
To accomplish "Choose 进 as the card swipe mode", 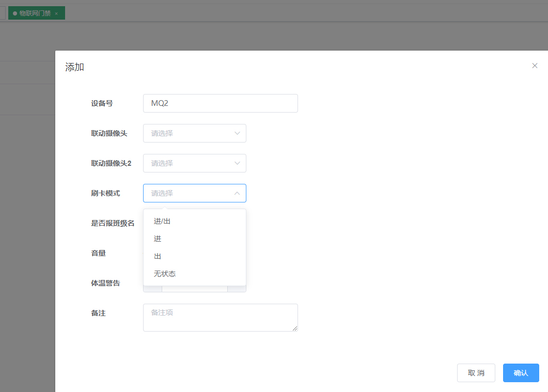I will [157, 238].
